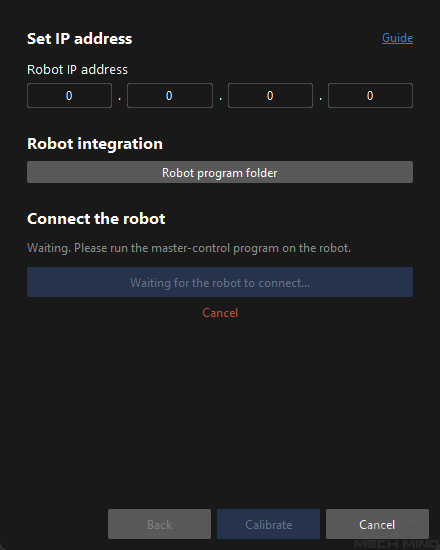This screenshot has height=550, width=440.
Task: Focus the third IP address octet field
Action: [270, 95]
